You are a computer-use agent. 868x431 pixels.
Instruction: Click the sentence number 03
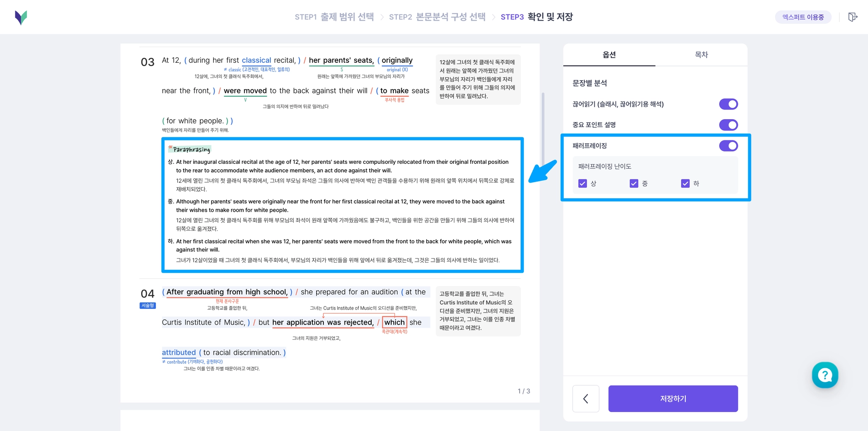[x=147, y=62]
